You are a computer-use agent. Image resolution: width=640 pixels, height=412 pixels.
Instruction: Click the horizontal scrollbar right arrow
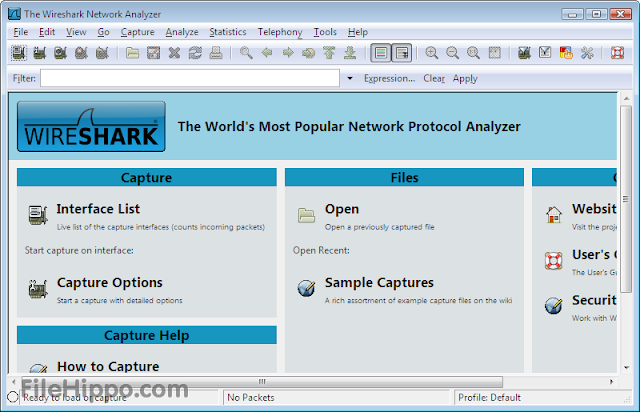(611, 382)
